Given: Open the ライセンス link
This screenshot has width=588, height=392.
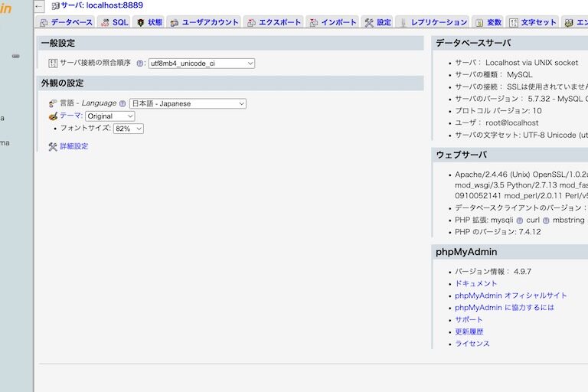Looking at the screenshot, I should pyautogui.click(x=472, y=344).
